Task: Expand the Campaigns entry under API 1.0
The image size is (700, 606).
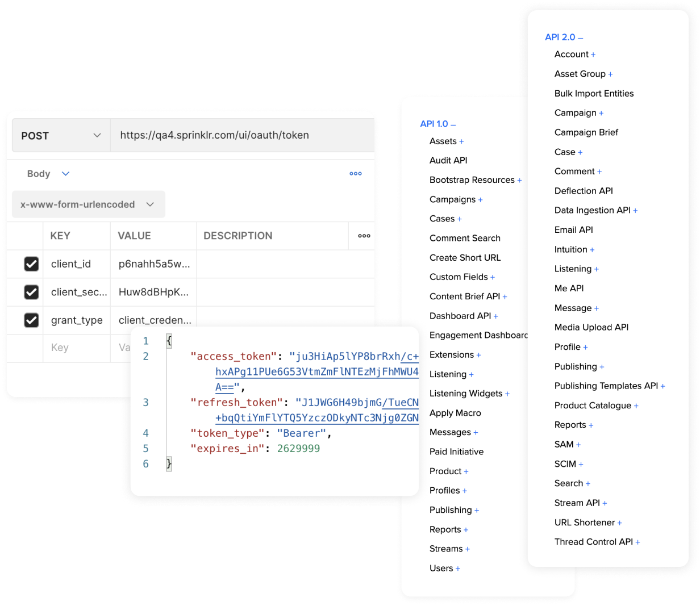Action: click(481, 199)
